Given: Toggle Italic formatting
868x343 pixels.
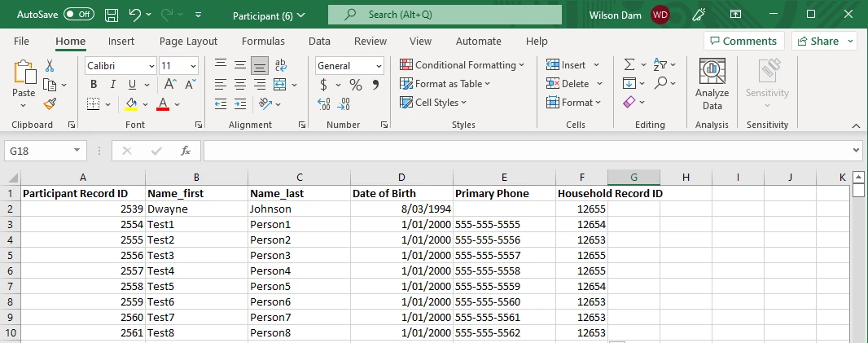Looking at the screenshot, I should click(x=113, y=84).
